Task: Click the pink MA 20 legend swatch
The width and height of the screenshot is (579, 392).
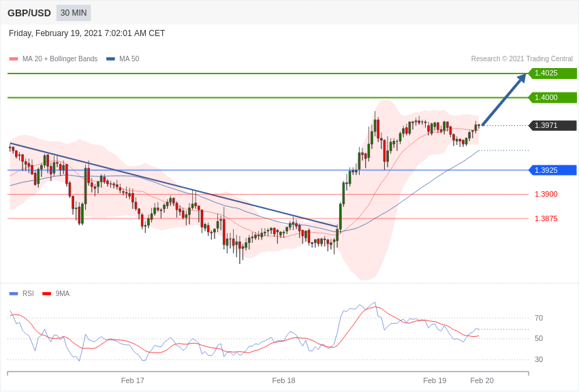Action: pos(14,59)
